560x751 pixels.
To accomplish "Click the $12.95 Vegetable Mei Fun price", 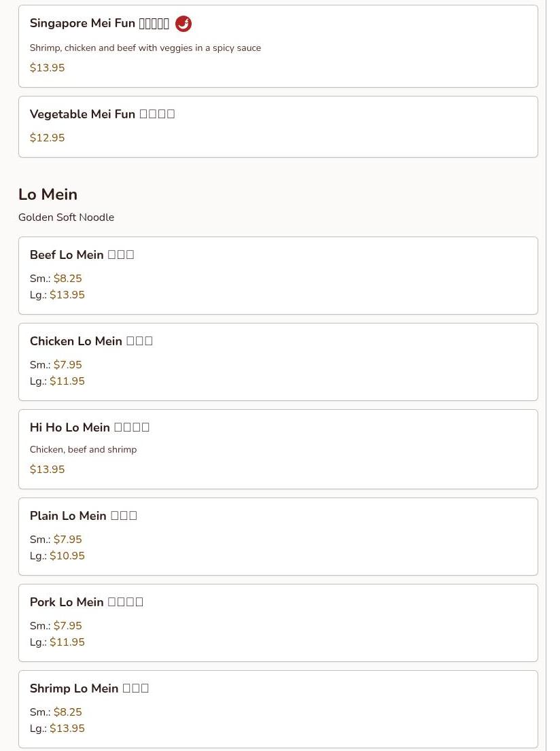I will pyautogui.click(x=48, y=138).
